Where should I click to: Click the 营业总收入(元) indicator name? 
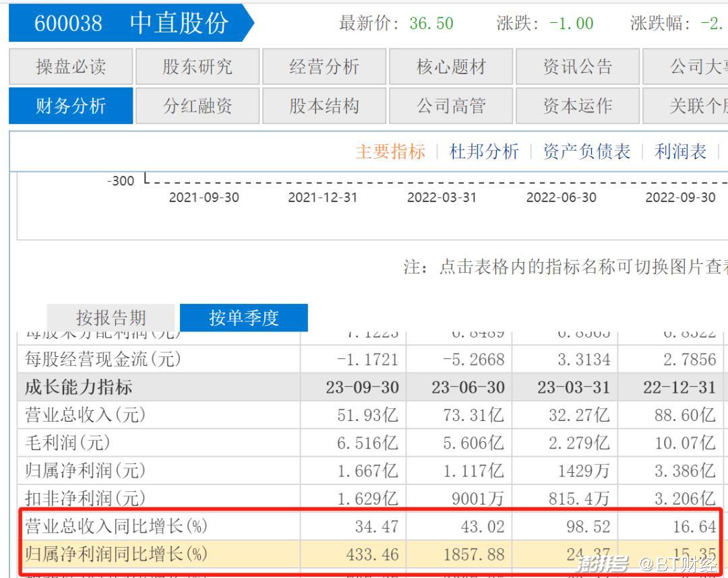(x=86, y=415)
